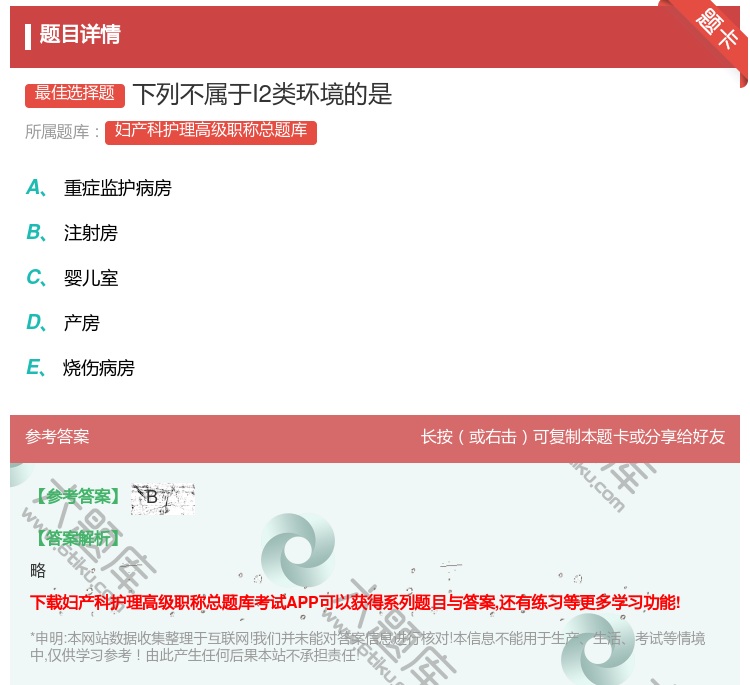This screenshot has width=750, height=685.
Task: Click the red 下载妇产科护理高级职称总题库考试APP link
Action: point(355,602)
